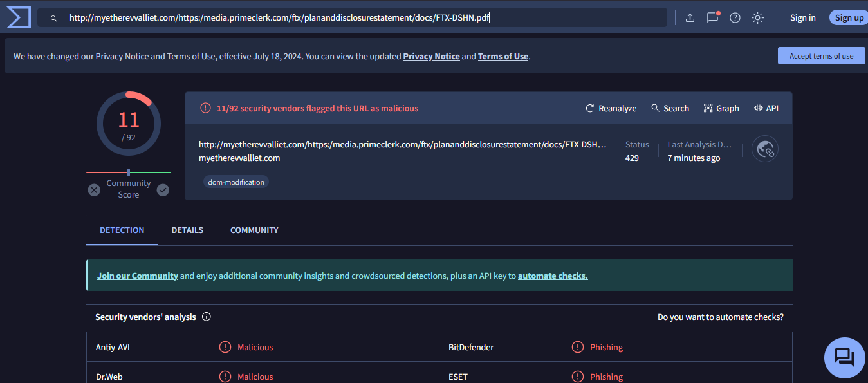Click the info icon beside Security vendors' analysis
The image size is (868, 383).
pos(207,317)
